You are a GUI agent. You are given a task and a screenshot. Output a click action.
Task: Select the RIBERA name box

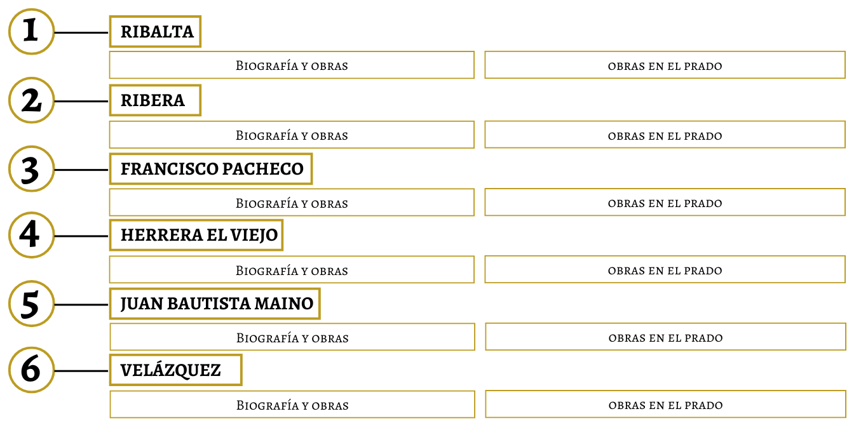(155, 100)
